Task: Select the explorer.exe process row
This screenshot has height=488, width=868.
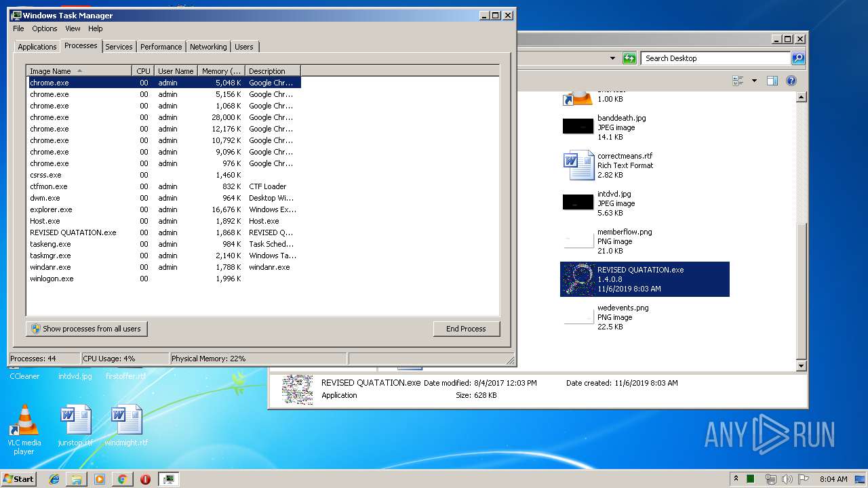Action: 163,209
